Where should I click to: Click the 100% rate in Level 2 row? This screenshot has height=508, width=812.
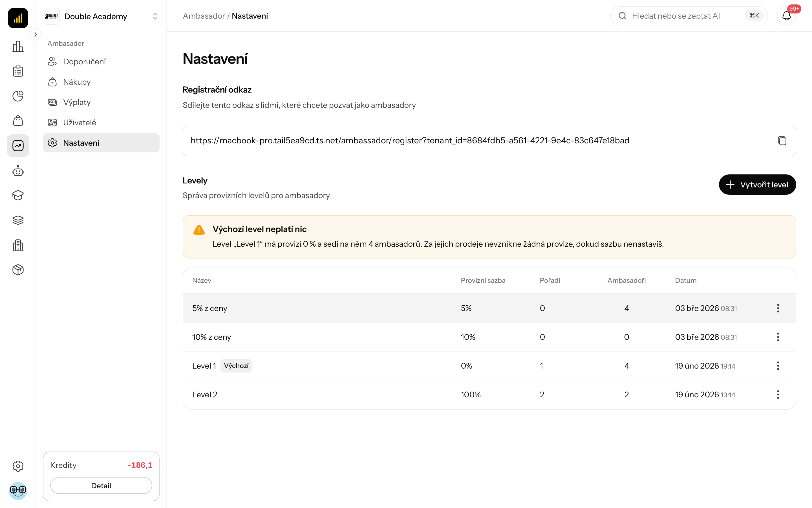click(x=470, y=395)
